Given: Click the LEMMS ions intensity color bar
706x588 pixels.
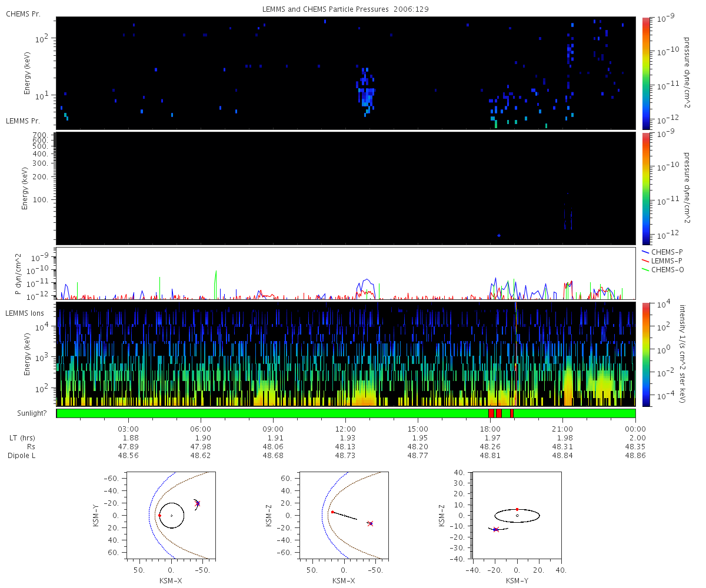Looking at the screenshot, I should tap(646, 354).
